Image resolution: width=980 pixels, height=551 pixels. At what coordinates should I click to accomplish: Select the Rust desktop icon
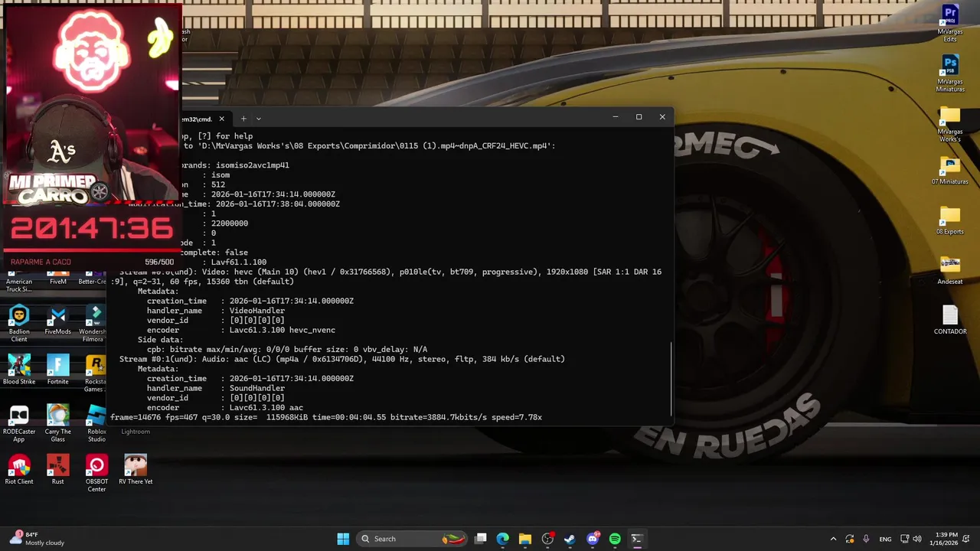pos(57,470)
